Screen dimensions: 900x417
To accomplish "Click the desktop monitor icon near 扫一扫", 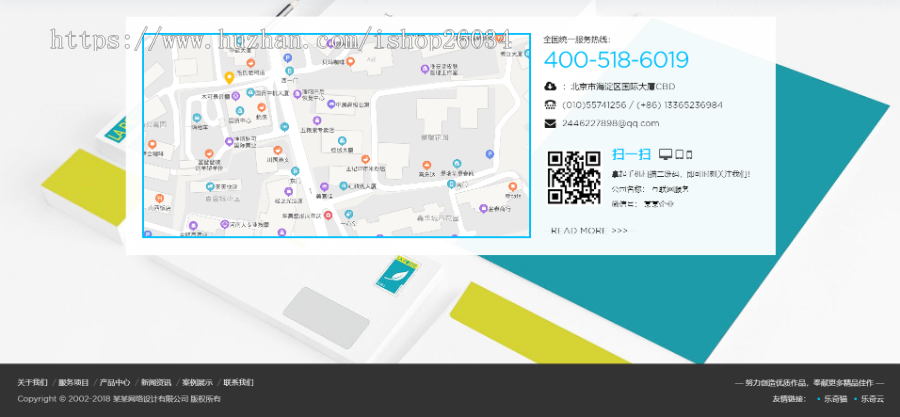I will pyautogui.click(x=665, y=154).
